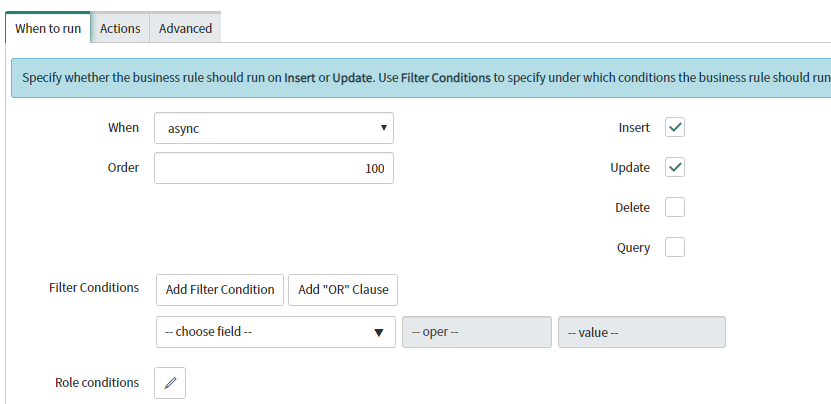
Task: Click the Add Filter Condition button
Action: [x=220, y=290]
